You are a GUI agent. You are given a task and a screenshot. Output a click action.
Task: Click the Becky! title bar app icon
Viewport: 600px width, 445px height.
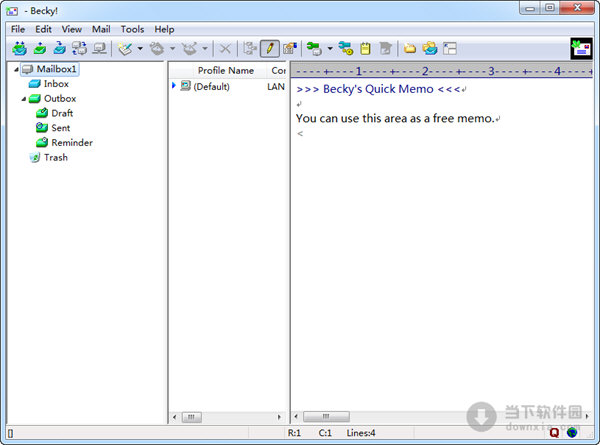coord(12,11)
